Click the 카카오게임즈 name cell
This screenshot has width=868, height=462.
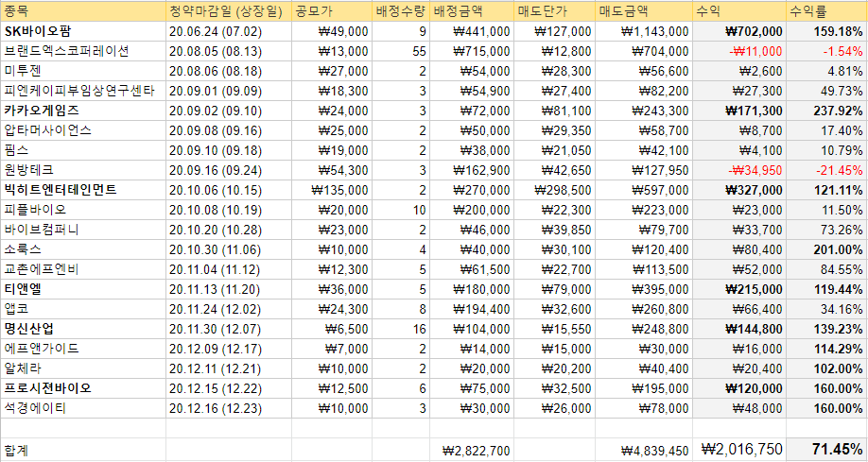tap(83, 111)
